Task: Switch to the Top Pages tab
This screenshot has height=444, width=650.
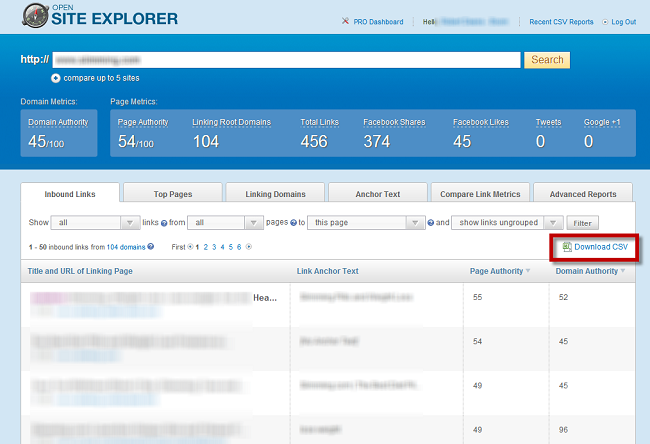Action: pyautogui.click(x=173, y=193)
